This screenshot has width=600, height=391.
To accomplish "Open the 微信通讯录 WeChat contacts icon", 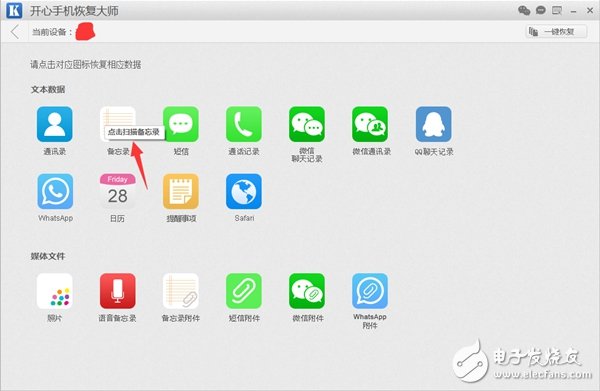I will [370, 124].
